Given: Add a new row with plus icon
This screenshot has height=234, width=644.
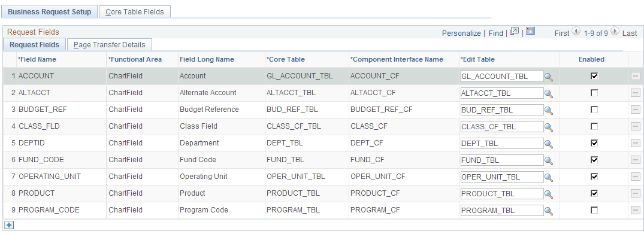Looking at the screenshot, I should tap(9, 225).
